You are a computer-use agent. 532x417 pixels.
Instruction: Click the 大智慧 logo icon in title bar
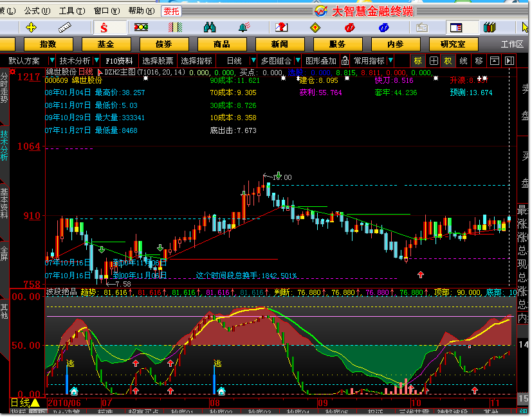(x=321, y=11)
